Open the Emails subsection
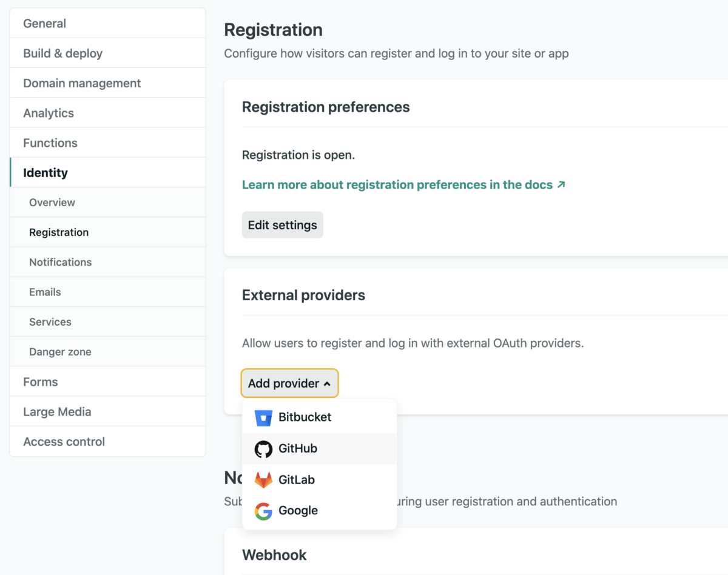The image size is (728, 575). pos(45,292)
